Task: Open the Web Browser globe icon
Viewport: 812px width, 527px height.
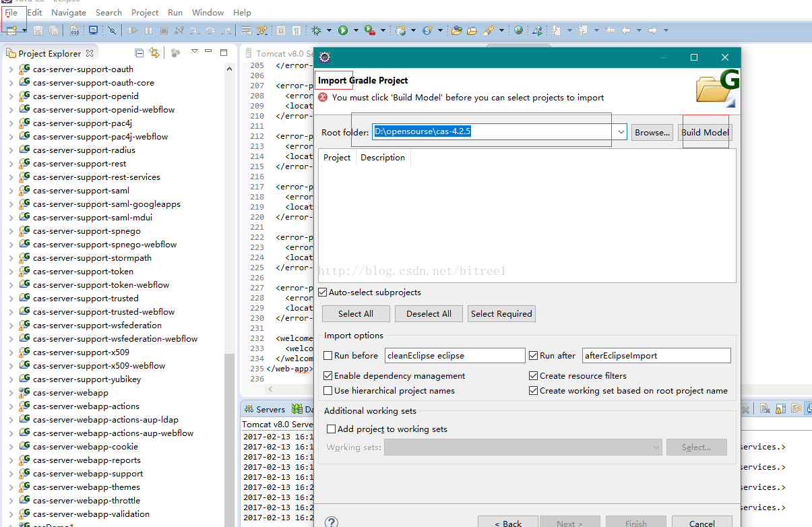Action: point(518,30)
